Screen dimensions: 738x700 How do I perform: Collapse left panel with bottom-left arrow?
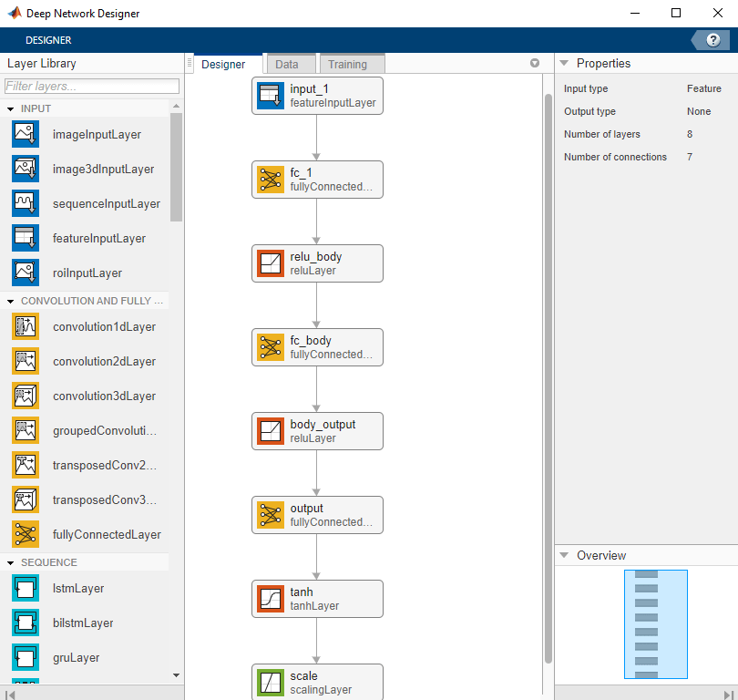10,695
